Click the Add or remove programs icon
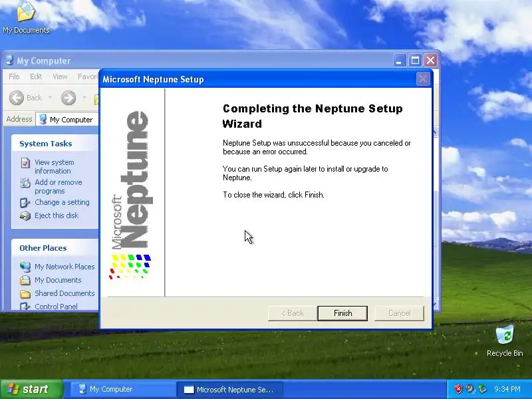This screenshot has width=532, height=399. click(x=25, y=183)
